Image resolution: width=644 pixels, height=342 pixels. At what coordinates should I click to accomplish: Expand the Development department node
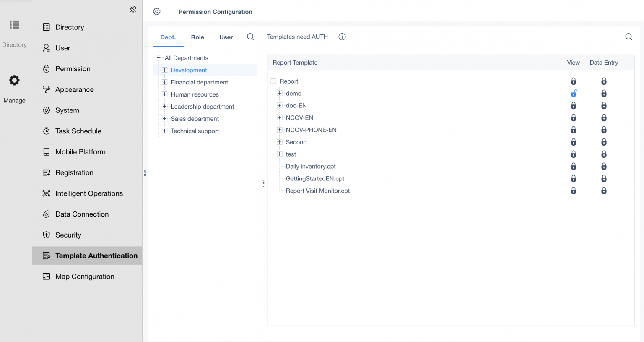[164, 70]
